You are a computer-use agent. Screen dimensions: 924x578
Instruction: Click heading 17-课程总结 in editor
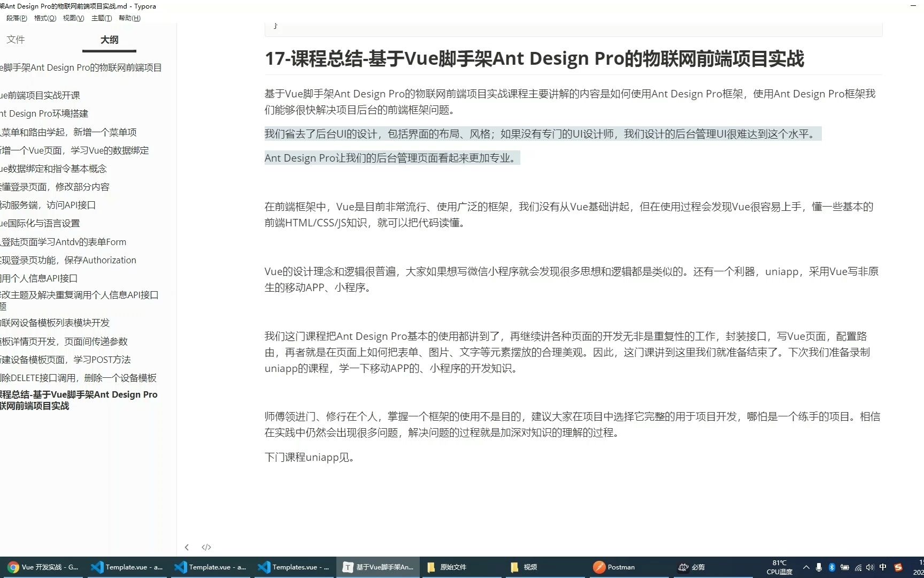[x=534, y=58]
